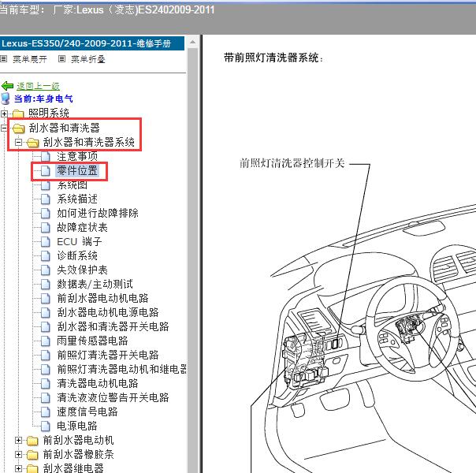
Task: Open 刮水器和清洗器开关电路 page
Action: (113, 326)
